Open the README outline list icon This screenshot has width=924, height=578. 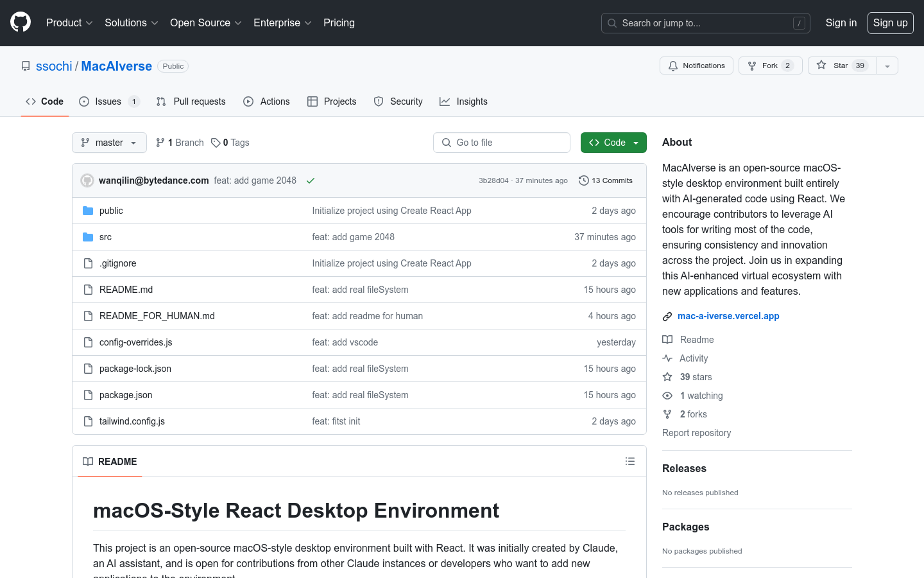pyautogui.click(x=630, y=461)
